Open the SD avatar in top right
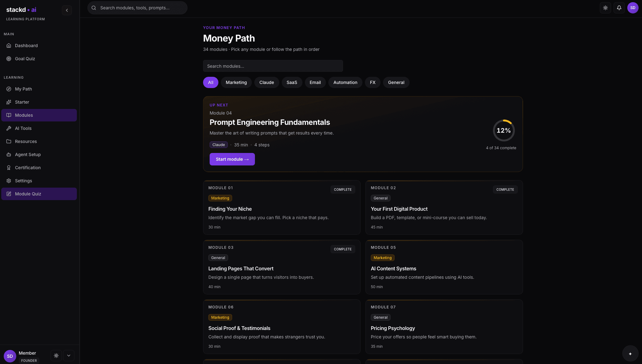This screenshot has height=364, width=642. [x=633, y=8]
